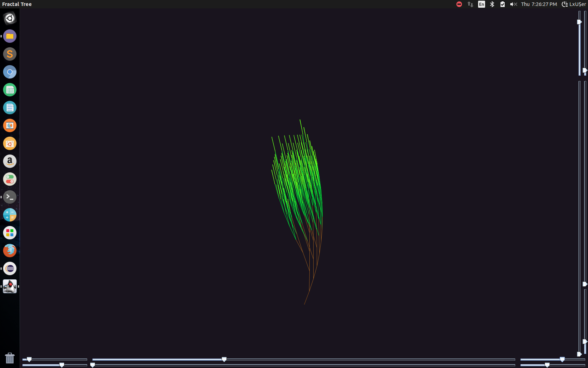Open LibreOffice Writer document icon

[10, 108]
